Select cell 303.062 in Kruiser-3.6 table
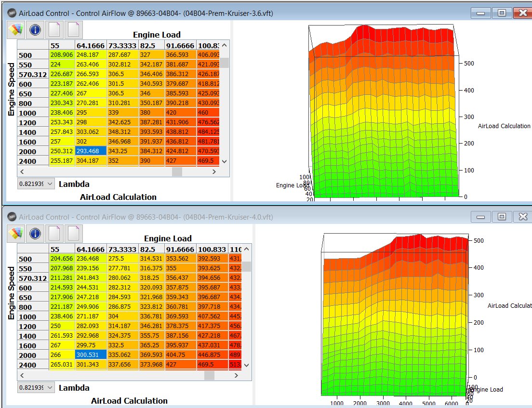Screen dimensions: 532x408 [x=91, y=132]
